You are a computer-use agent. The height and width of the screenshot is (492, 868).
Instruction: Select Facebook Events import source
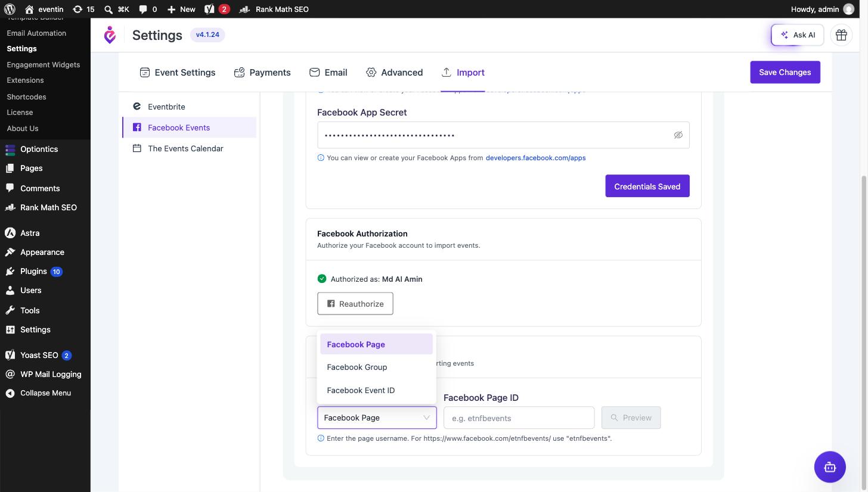point(190,127)
